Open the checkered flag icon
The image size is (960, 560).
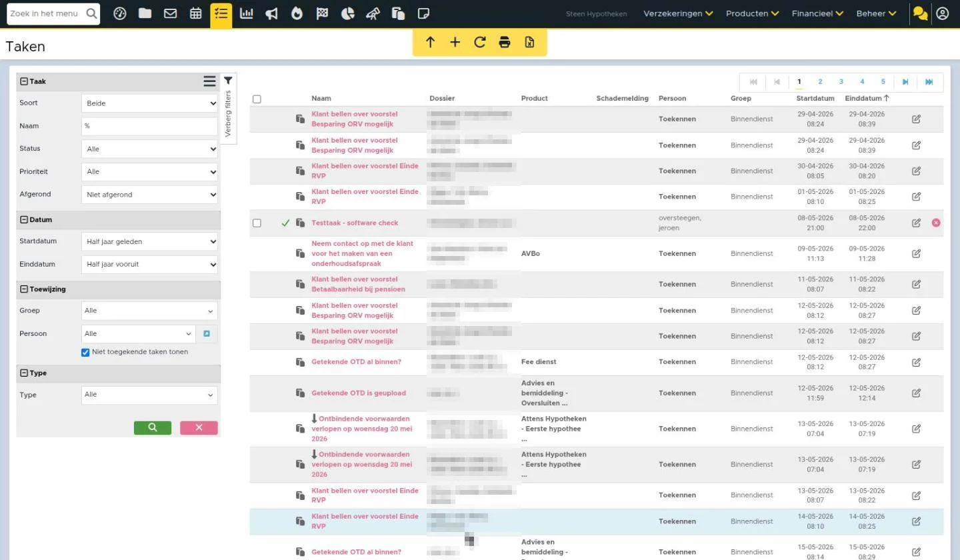(x=322, y=13)
